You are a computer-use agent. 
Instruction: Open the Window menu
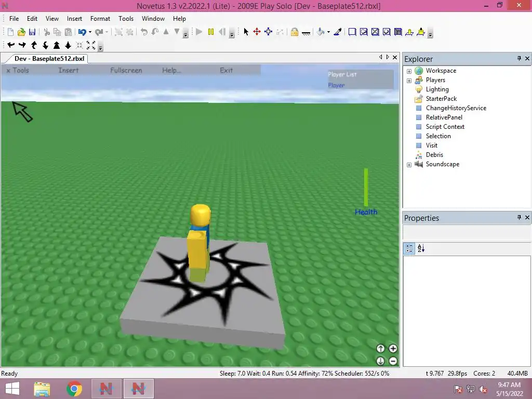click(153, 19)
